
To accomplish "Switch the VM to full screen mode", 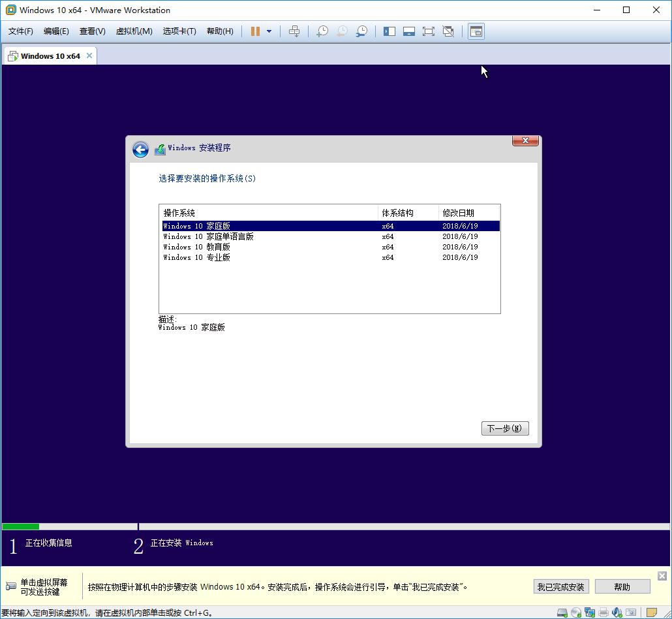I will tap(428, 31).
